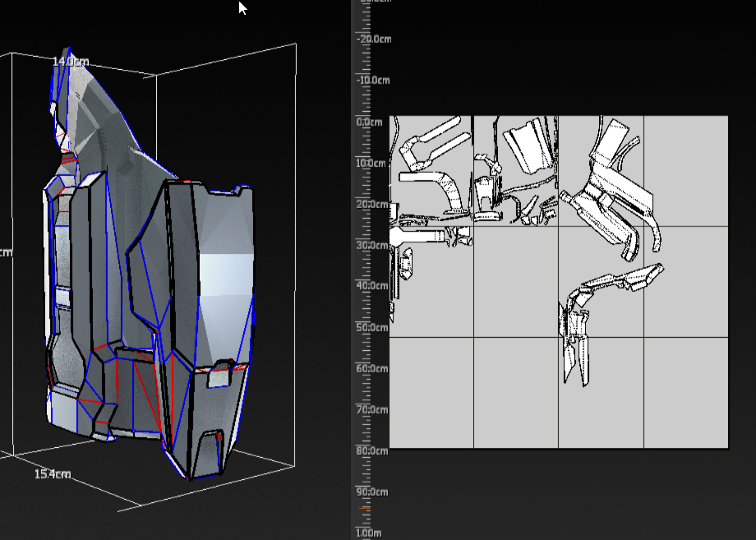
Task: Click the 15.4cm width dimension label
Action: (x=52, y=474)
